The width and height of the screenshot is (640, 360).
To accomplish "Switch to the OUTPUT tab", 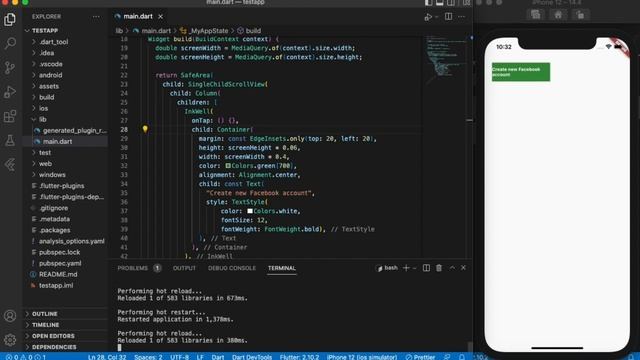I will pos(184,268).
